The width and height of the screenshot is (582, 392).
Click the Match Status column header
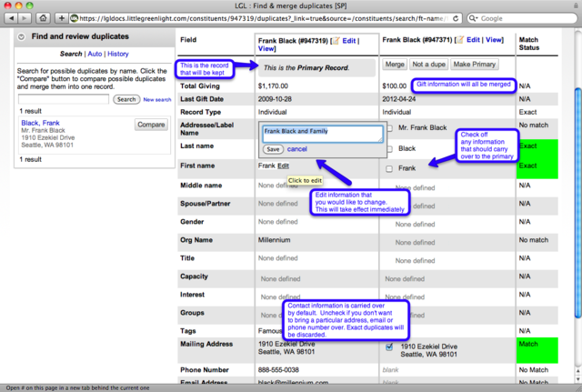click(529, 44)
